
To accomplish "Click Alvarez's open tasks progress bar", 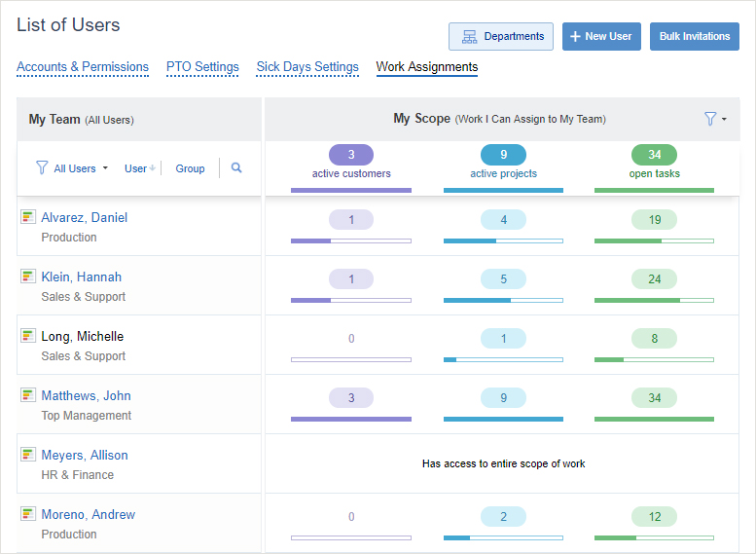I will [x=654, y=240].
